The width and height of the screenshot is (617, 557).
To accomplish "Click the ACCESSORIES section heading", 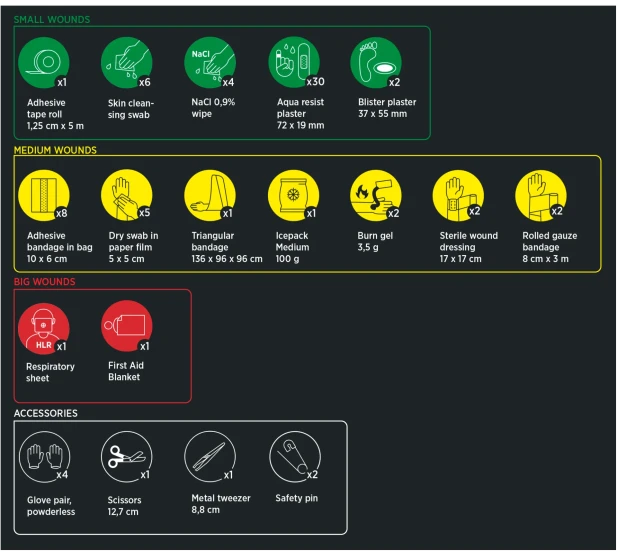I will click(x=45, y=413).
